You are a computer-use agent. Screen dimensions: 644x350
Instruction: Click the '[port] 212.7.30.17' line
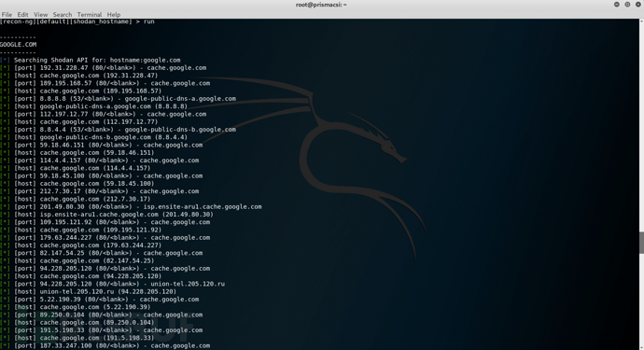coord(100,191)
